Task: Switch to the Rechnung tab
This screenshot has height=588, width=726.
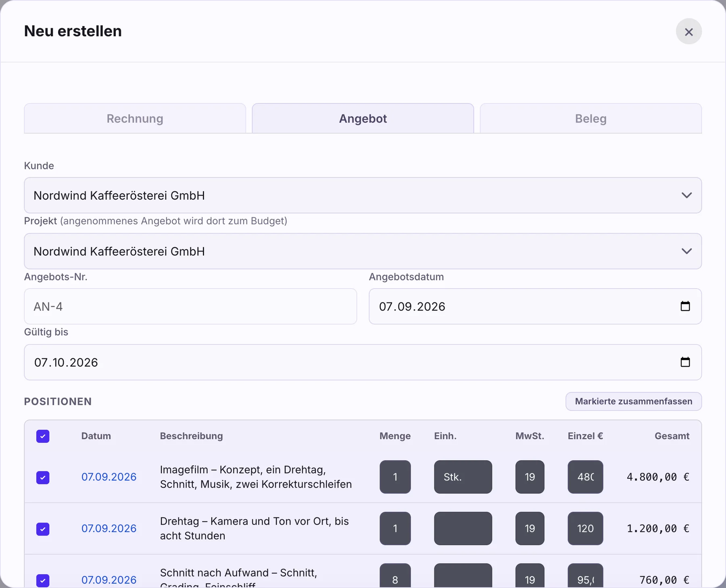Action: (135, 118)
